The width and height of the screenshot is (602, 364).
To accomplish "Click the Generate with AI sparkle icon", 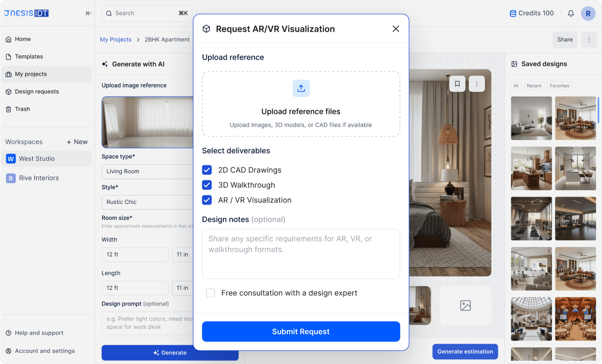I will (x=105, y=64).
